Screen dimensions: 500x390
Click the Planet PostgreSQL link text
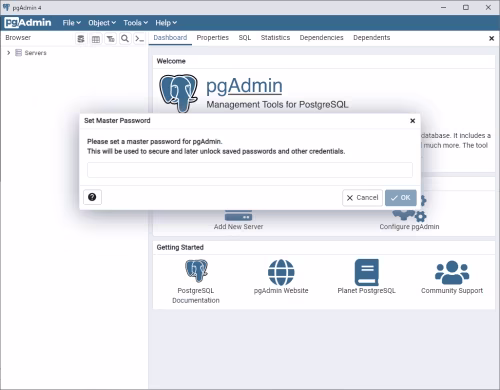pos(367,291)
